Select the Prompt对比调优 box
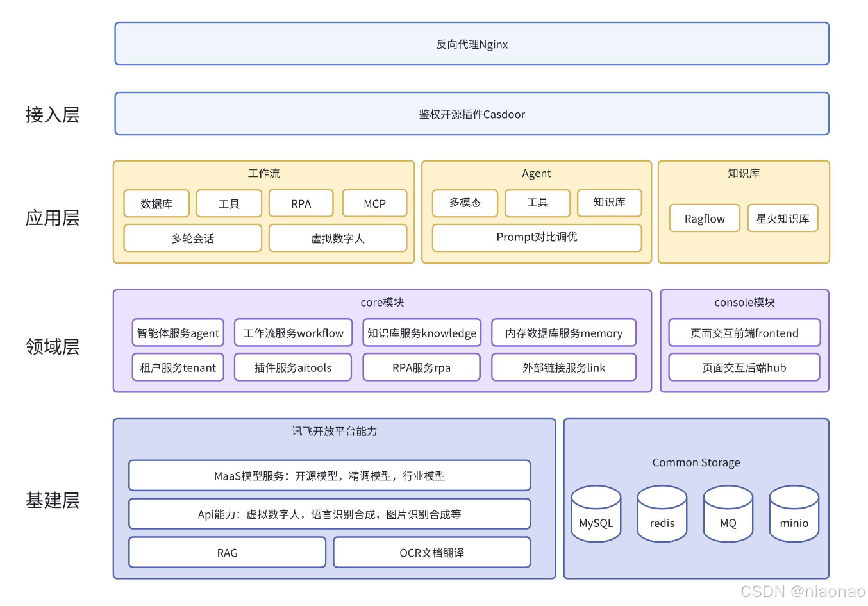 point(537,237)
